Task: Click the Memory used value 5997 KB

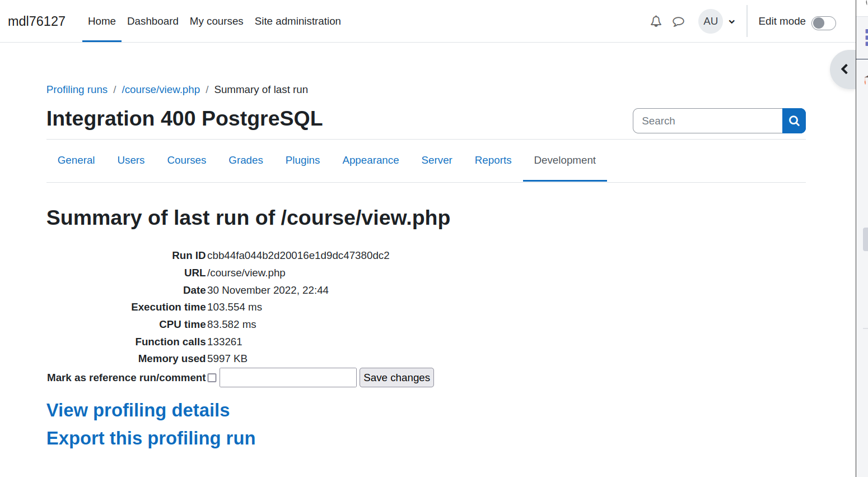Action: [x=227, y=359]
